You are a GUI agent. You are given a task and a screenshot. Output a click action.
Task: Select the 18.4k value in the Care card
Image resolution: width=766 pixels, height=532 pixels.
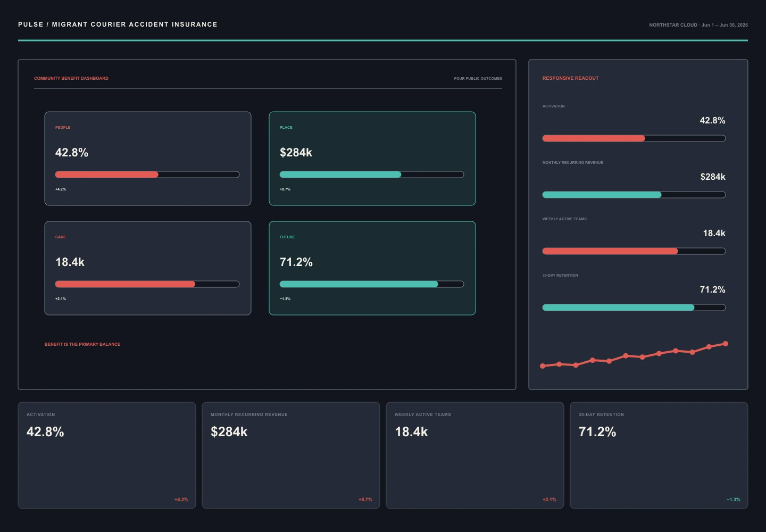pyautogui.click(x=70, y=262)
